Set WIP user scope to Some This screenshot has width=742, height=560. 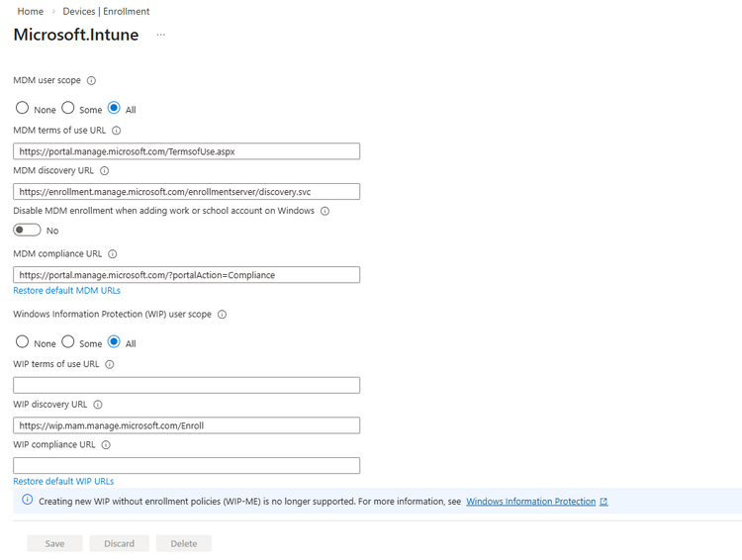68,341
